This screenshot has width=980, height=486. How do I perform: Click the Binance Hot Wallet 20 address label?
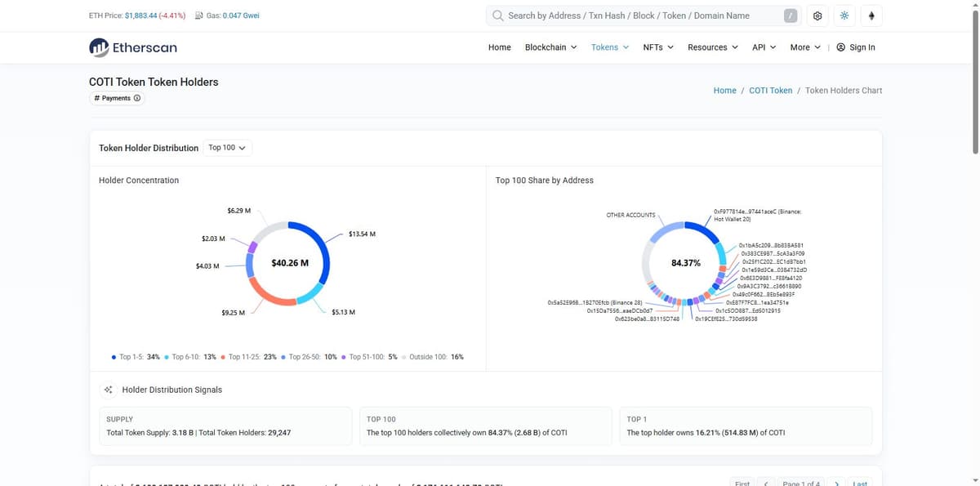(x=757, y=216)
